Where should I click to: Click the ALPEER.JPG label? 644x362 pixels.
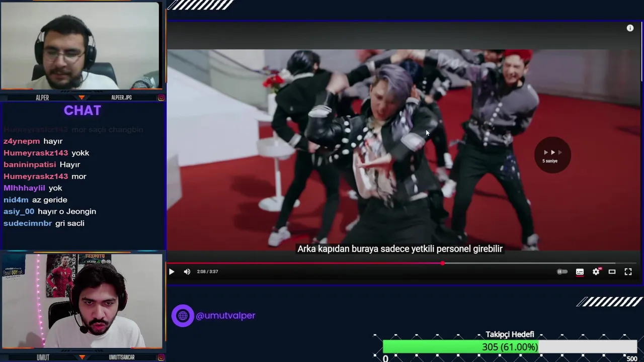(x=121, y=98)
